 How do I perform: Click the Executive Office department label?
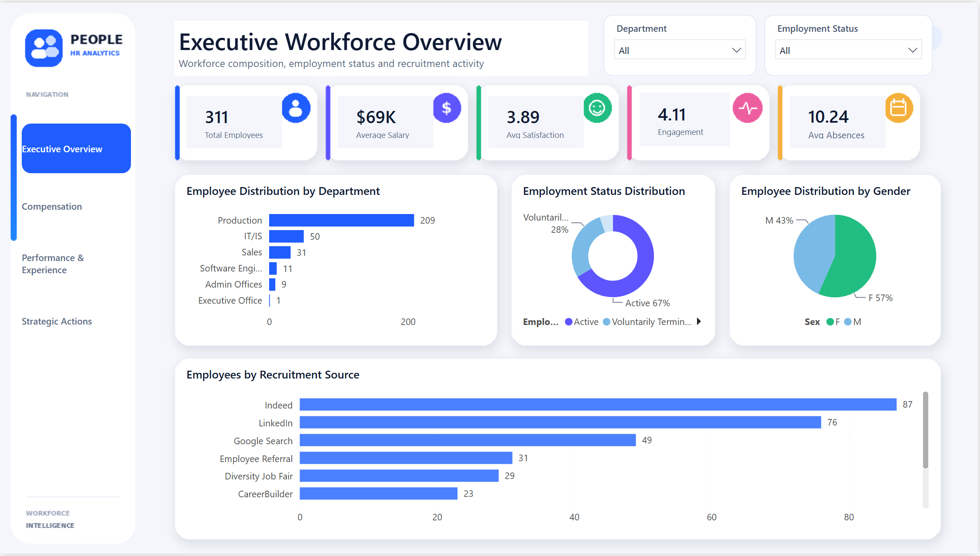tap(230, 301)
